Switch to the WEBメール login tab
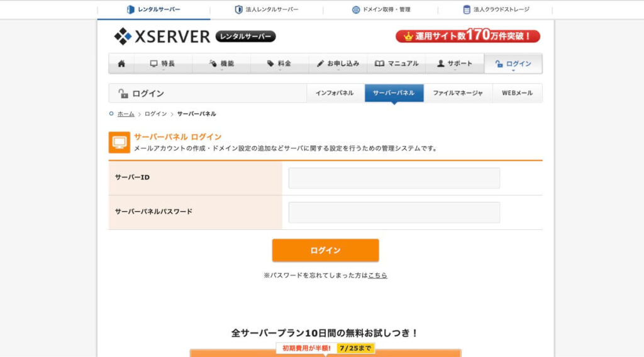Viewport: 644px width, 357px height. (517, 93)
